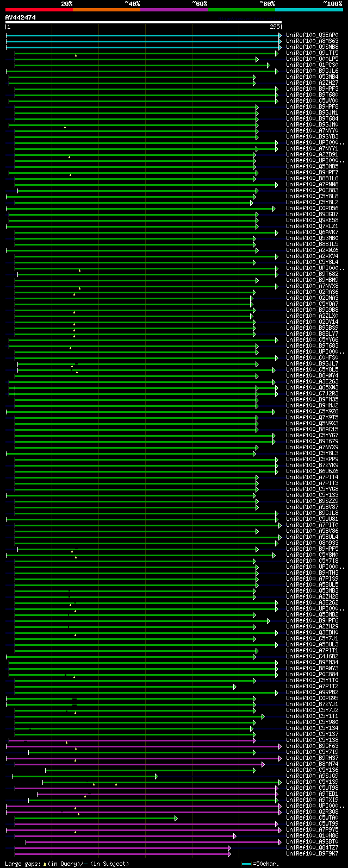Click the Large gaps legend text
Screen dimensions: 348x868
tap(67, 863)
